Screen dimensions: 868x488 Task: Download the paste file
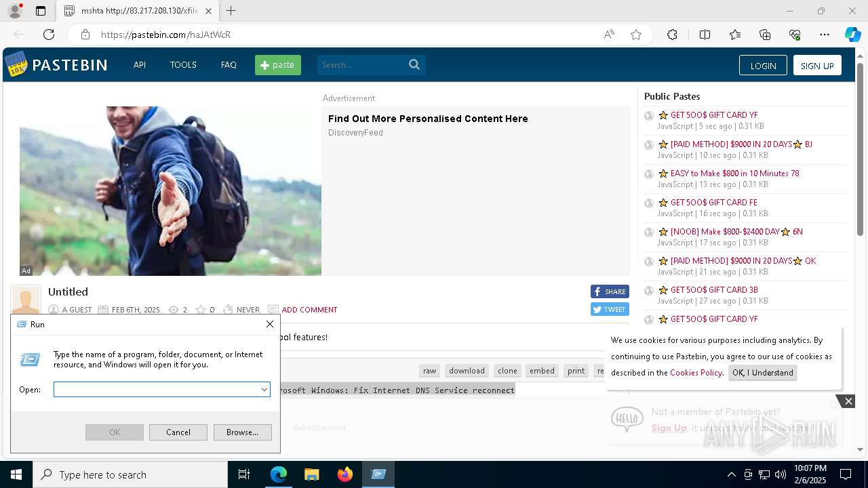467,371
